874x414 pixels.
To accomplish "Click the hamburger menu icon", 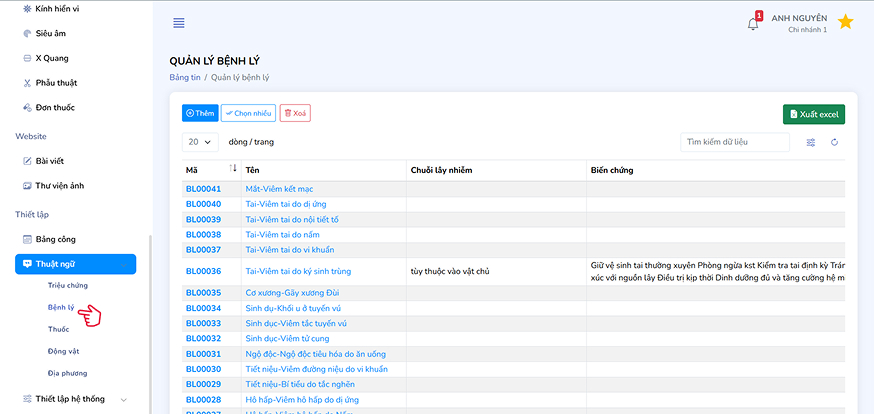I will [179, 23].
